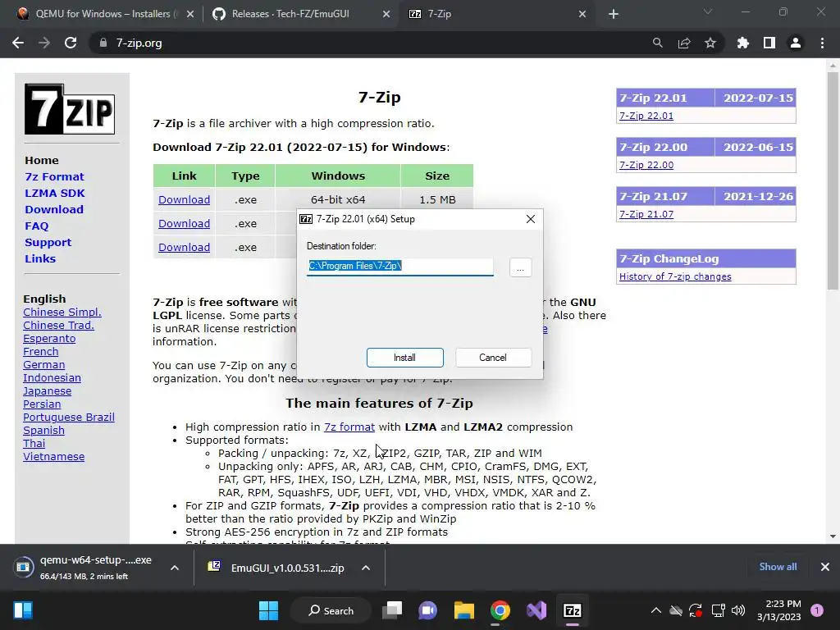The height and width of the screenshot is (630, 840).
Task: Click the 7-Zip setup taskbar icon
Action: coord(572,610)
